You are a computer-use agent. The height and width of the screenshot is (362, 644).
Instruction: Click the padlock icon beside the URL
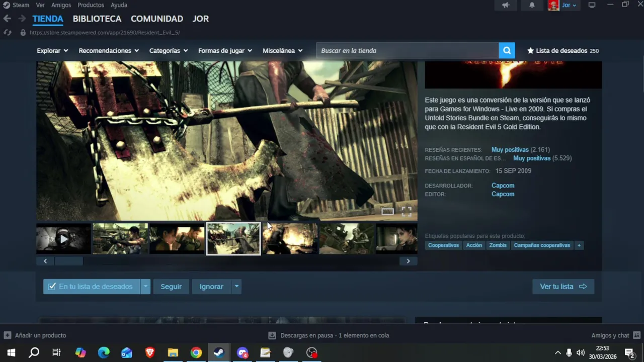(x=23, y=32)
